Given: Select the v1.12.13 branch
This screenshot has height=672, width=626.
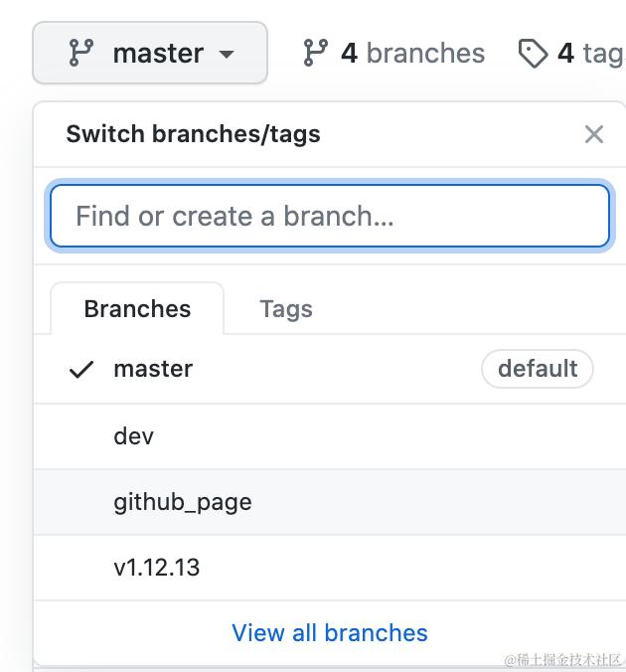Looking at the screenshot, I should click(x=157, y=568).
